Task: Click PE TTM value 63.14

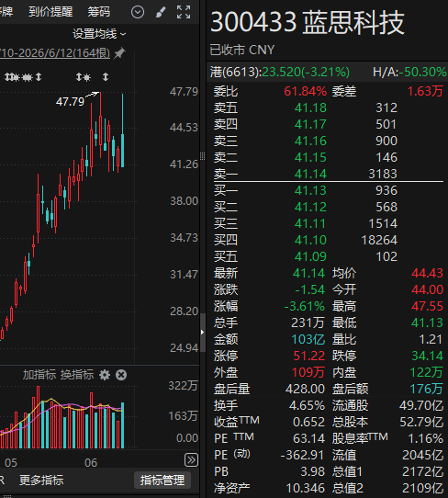Action: coord(308,438)
